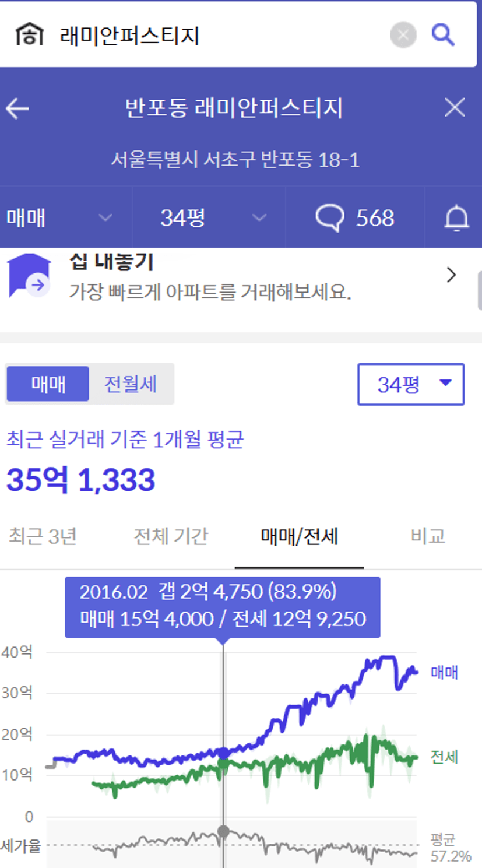Click the 전세 chart legend label

tap(444, 757)
